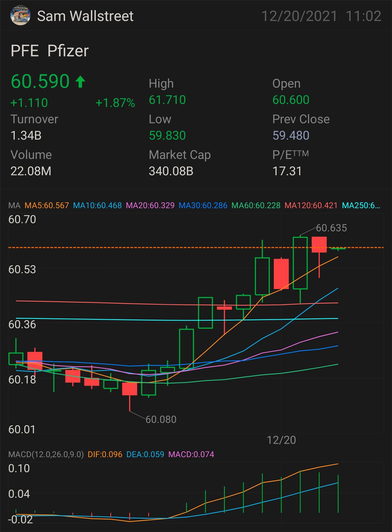Open Sam Wallstreet profile avatar
The width and height of the screenshot is (392, 532).
pos(20,16)
